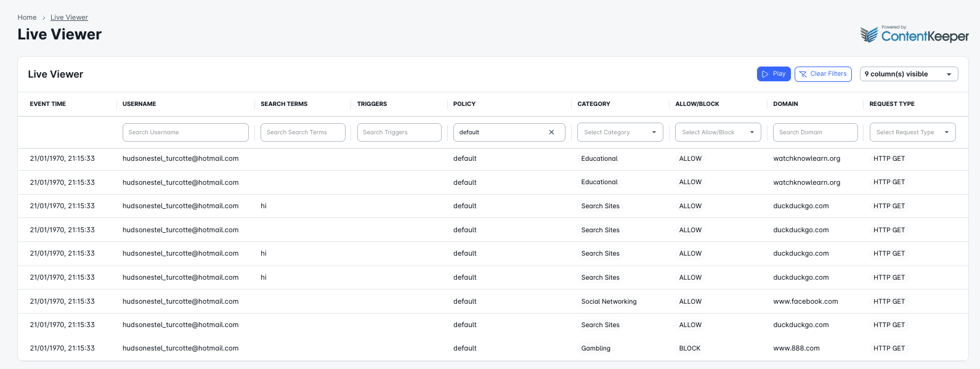Click the ContentKeeper logo
This screenshot has height=369, width=980.
[x=915, y=34]
